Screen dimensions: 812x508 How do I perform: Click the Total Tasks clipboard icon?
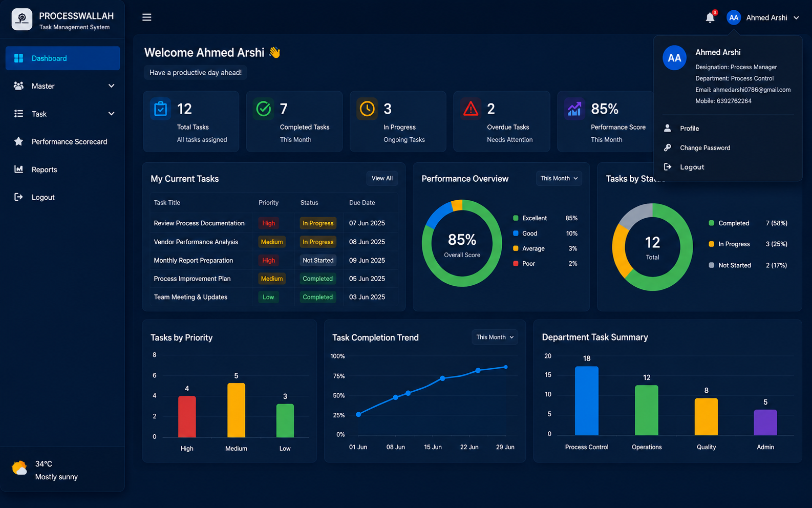click(x=161, y=109)
